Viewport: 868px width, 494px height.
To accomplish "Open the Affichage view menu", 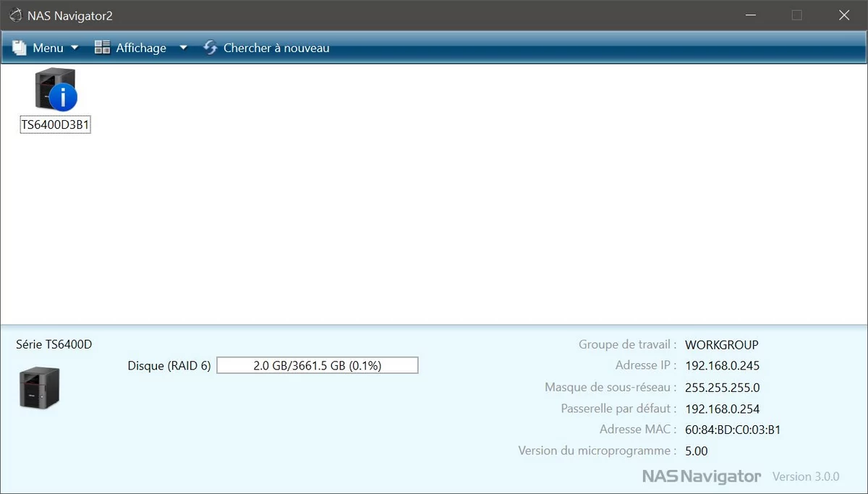I will click(x=140, y=48).
